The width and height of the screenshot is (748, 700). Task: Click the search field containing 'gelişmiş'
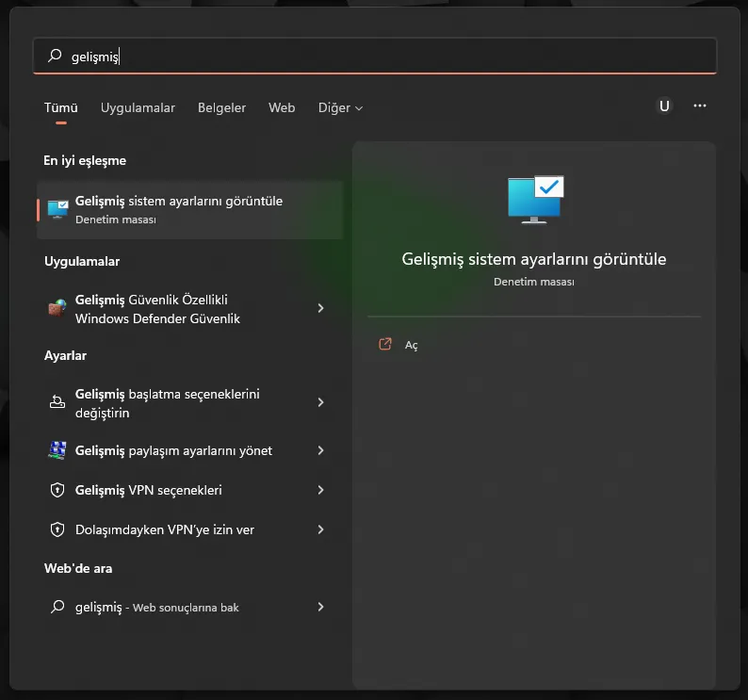[x=375, y=56]
